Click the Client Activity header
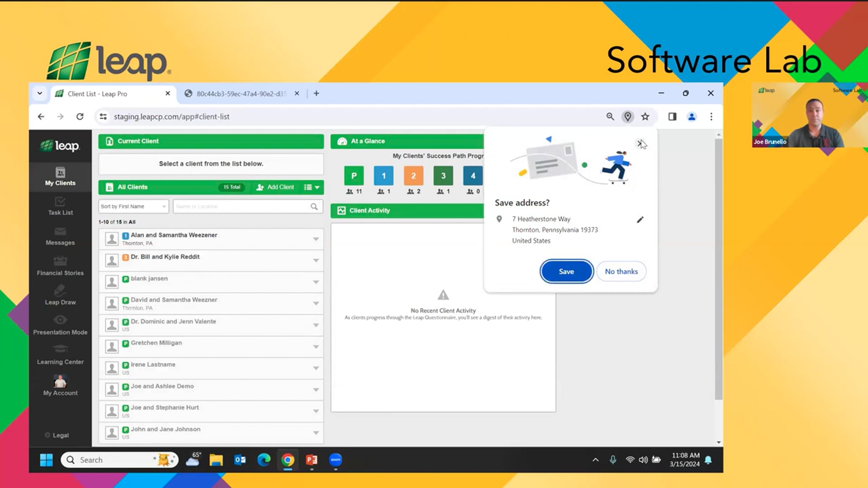 407,211
